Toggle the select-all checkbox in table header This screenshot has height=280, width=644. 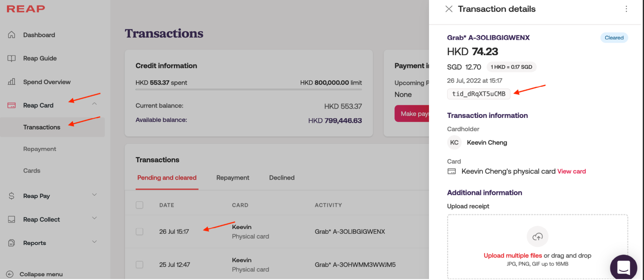click(139, 205)
